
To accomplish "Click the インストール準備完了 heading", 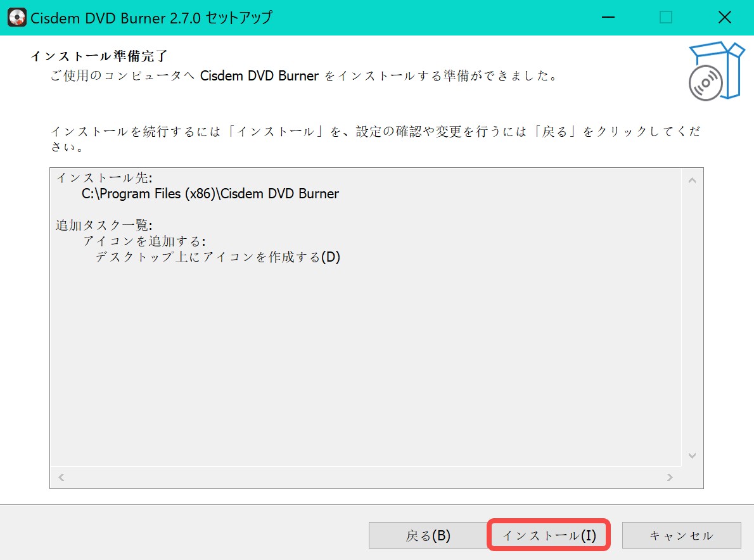I will pos(99,56).
